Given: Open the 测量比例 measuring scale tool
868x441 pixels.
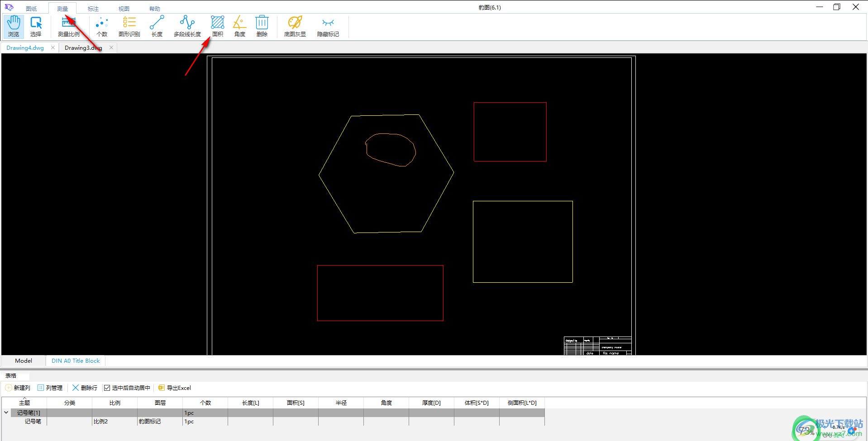Looking at the screenshot, I should pyautogui.click(x=69, y=26).
